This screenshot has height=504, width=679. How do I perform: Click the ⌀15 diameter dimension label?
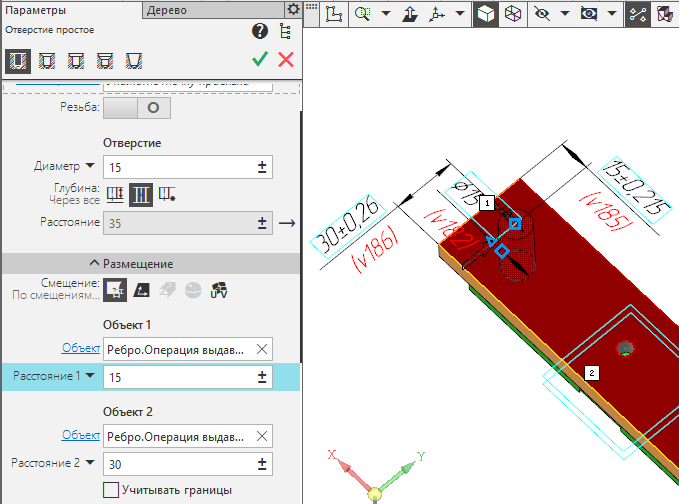[466, 193]
